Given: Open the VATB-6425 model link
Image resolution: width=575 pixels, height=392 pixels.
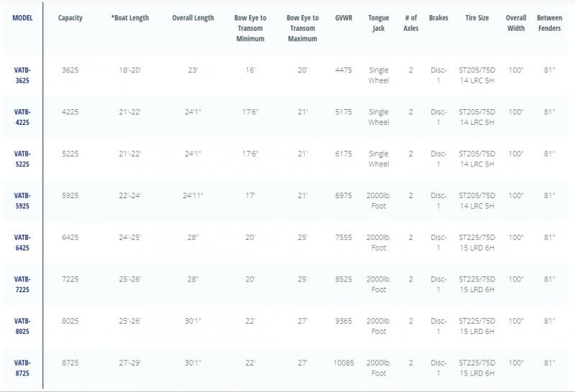Looking at the screenshot, I should click(x=22, y=242).
